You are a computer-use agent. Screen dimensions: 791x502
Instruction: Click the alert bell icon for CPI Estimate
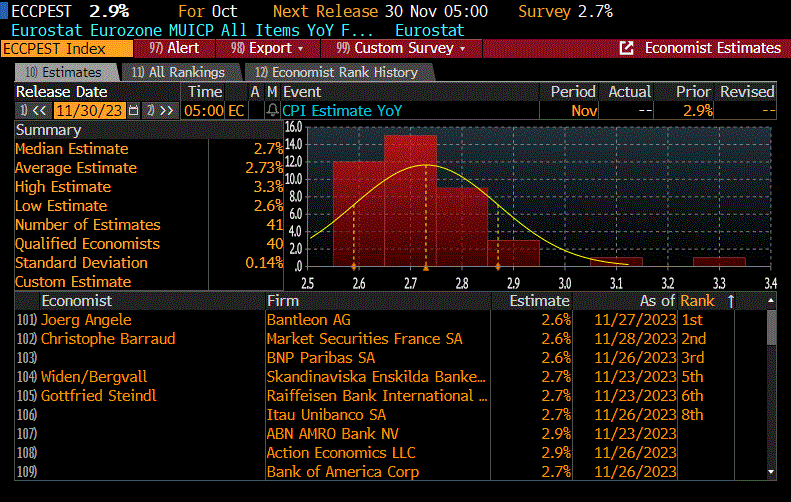coord(272,110)
